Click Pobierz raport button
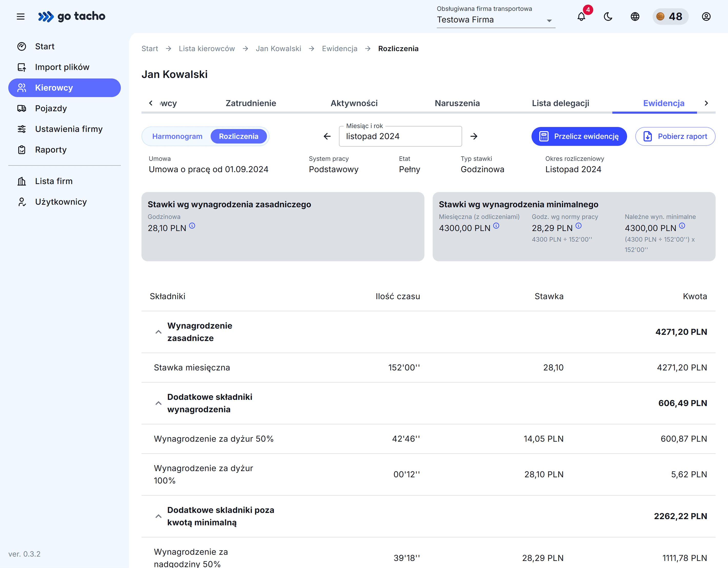 pos(675,136)
